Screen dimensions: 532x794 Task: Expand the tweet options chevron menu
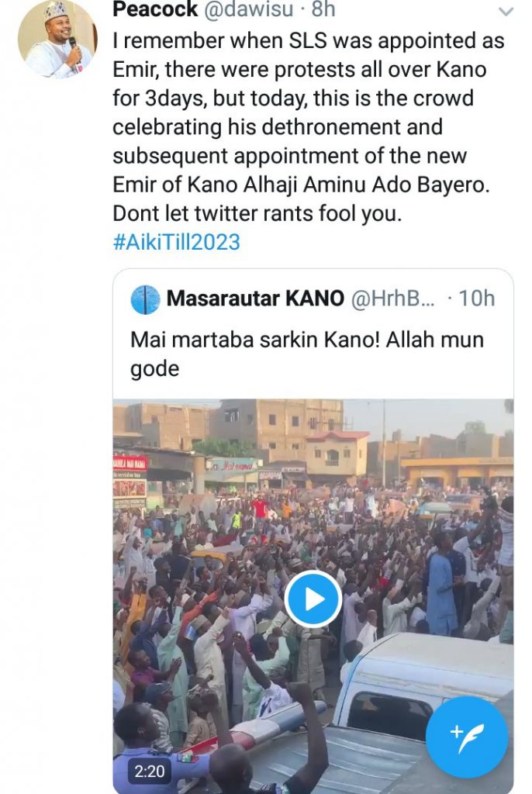pyautogui.click(x=505, y=12)
